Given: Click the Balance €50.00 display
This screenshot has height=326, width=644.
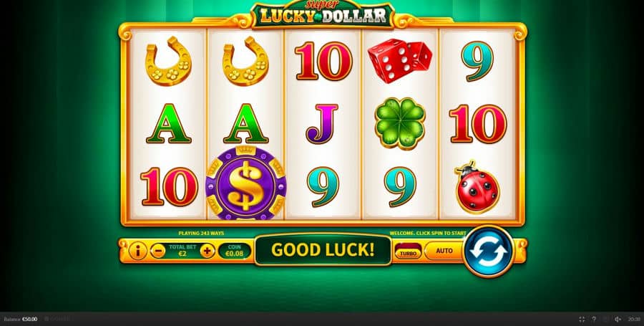Looking at the screenshot, I should tap(21, 319).
